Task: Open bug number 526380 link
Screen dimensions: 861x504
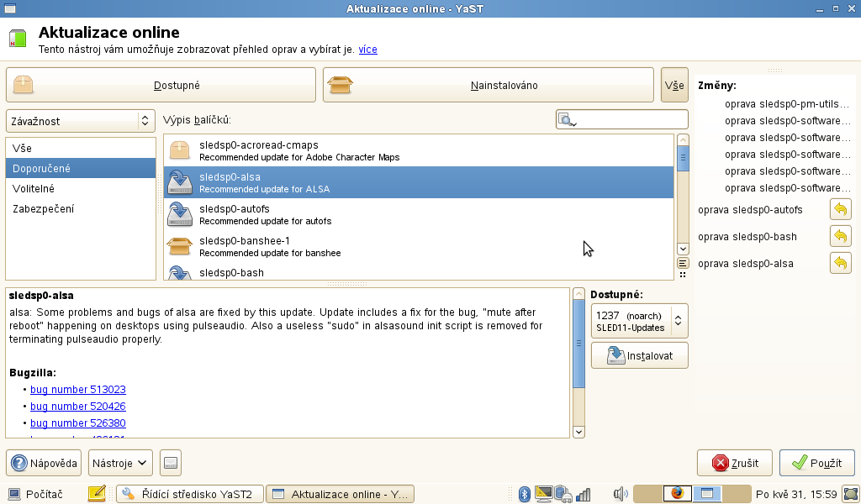Action: click(78, 423)
